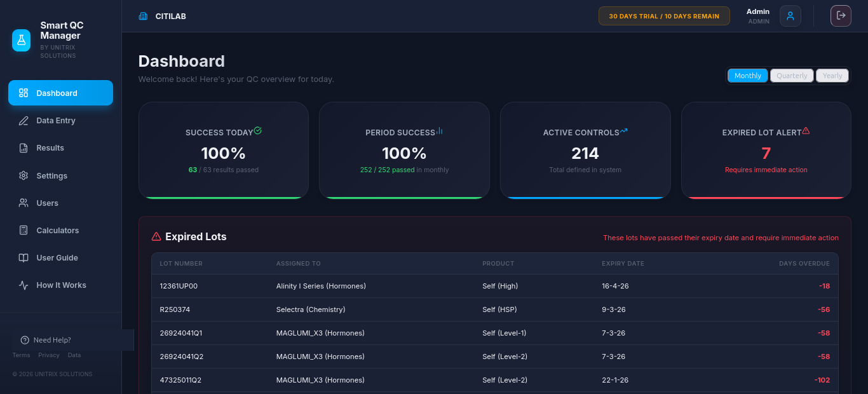Click the Data Entry pencil icon

coord(24,121)
